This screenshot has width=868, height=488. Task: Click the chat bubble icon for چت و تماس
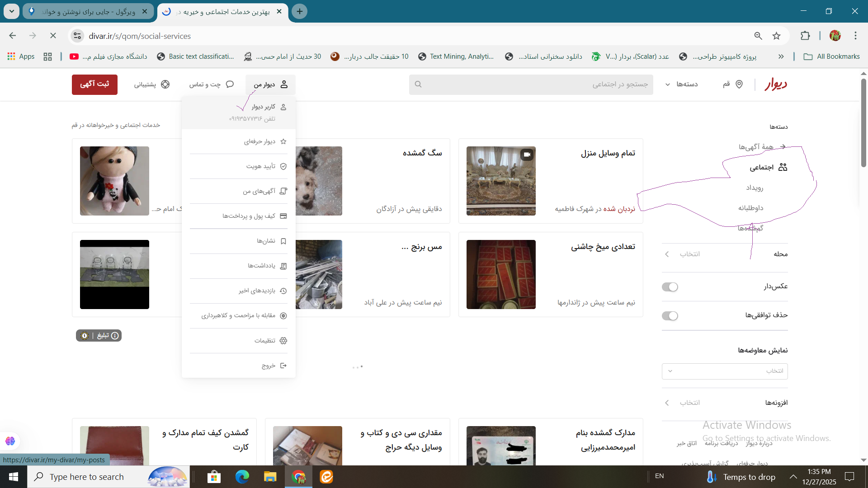tap(230, 84)
